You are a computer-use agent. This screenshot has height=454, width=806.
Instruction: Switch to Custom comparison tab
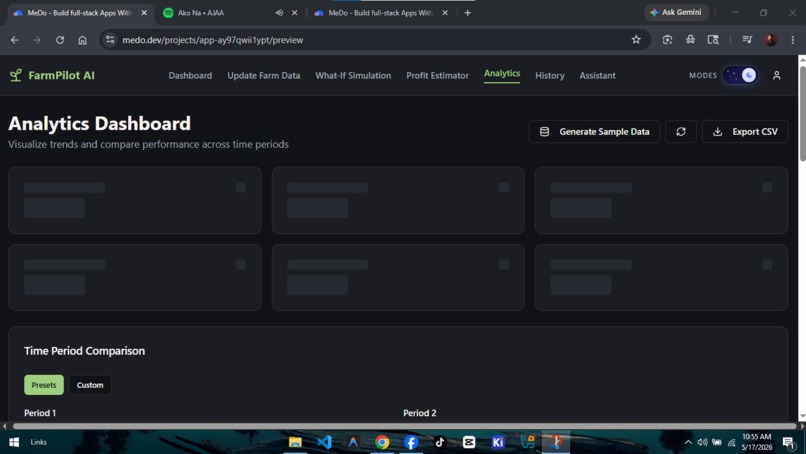point(90,385)
